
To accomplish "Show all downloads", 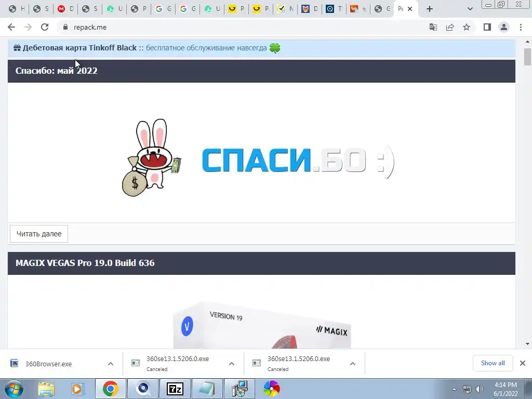I will point(493,363).
